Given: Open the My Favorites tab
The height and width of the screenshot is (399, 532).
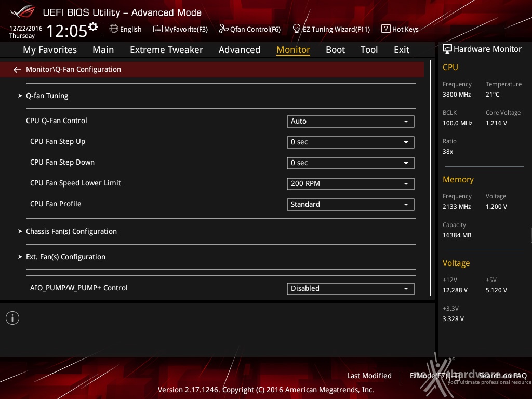Looking at the screenshot, I should [x=50, y=50].
